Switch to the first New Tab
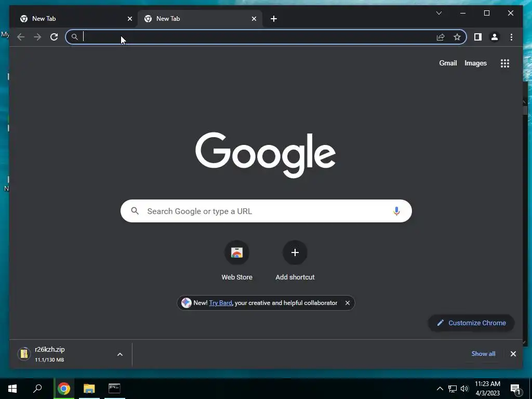 pyautogui.click(x=75, y=19)
